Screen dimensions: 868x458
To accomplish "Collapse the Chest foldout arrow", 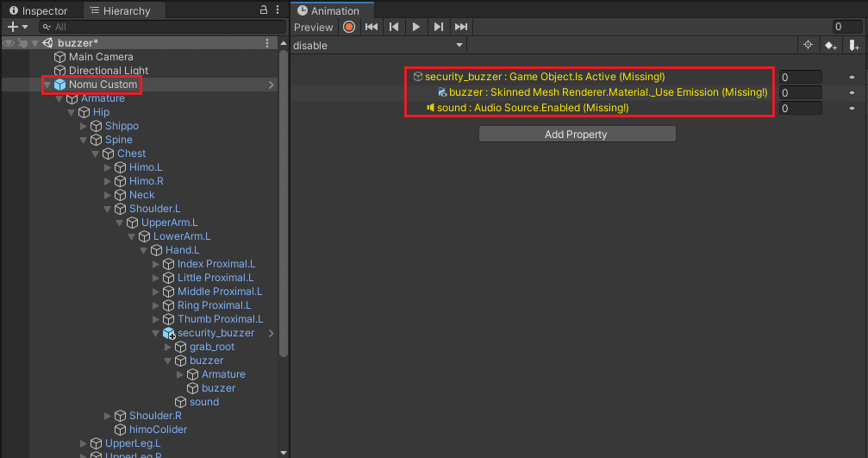I will pyautogui.click(x=95, y=154).
